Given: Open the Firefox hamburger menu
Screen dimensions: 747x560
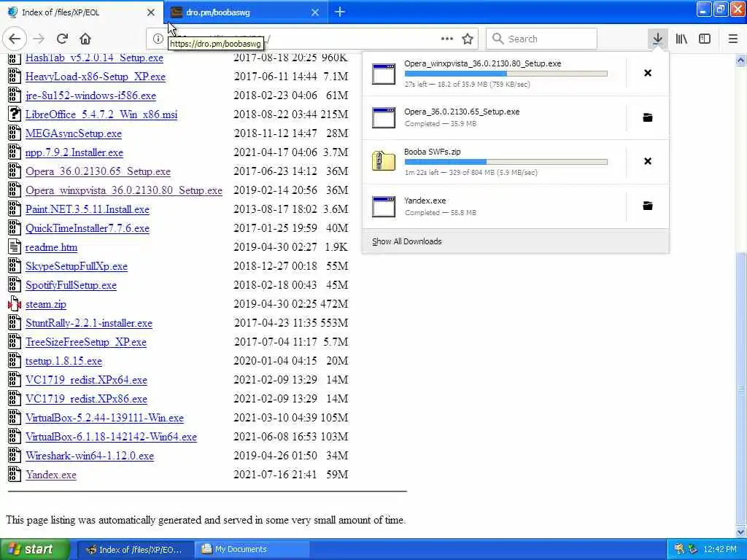Looking at the screenshot, I should tap(732, 39).
